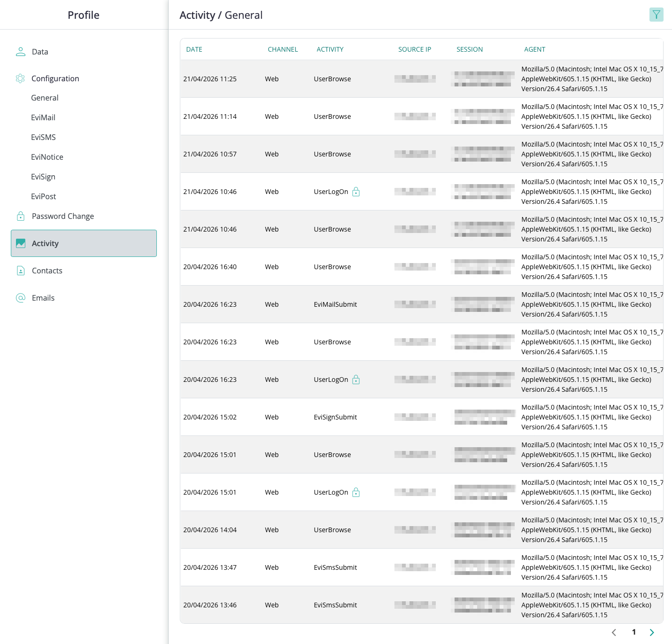
Task: Open the Contacts section
Action: point(47,271)
